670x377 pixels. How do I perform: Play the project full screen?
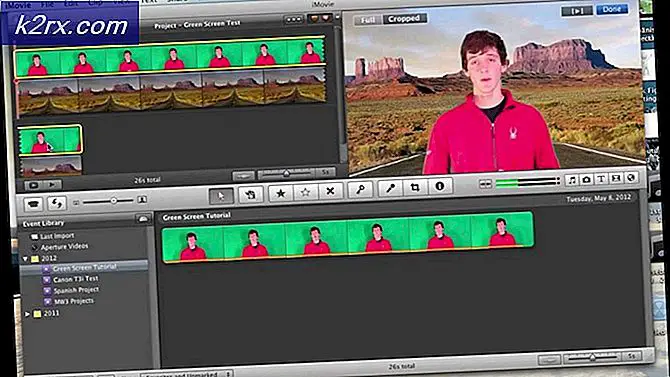tap(33, 186)
